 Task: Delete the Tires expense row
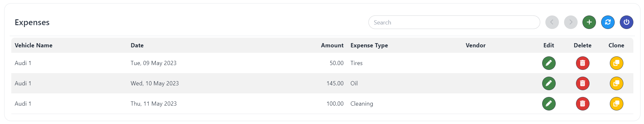582,63
